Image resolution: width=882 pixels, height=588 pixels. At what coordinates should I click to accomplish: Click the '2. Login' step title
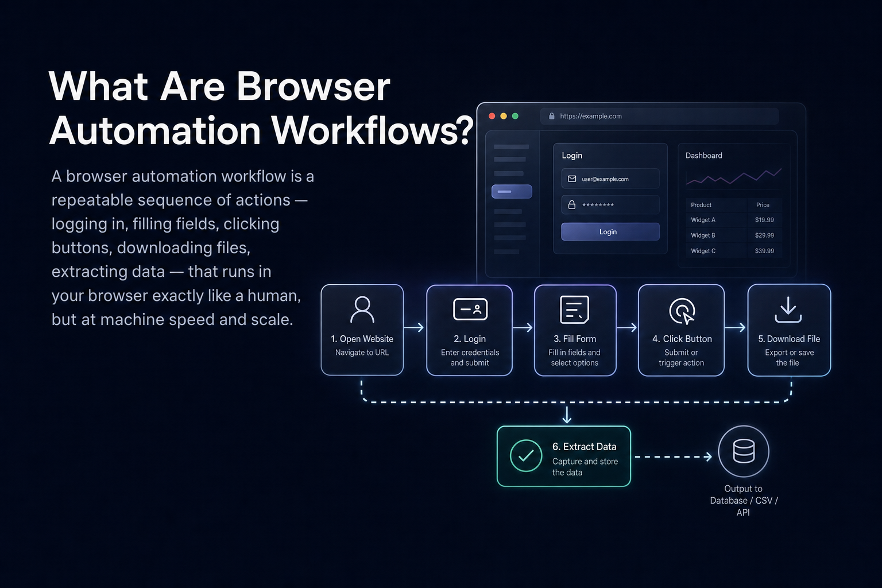(x=470, y=339)
